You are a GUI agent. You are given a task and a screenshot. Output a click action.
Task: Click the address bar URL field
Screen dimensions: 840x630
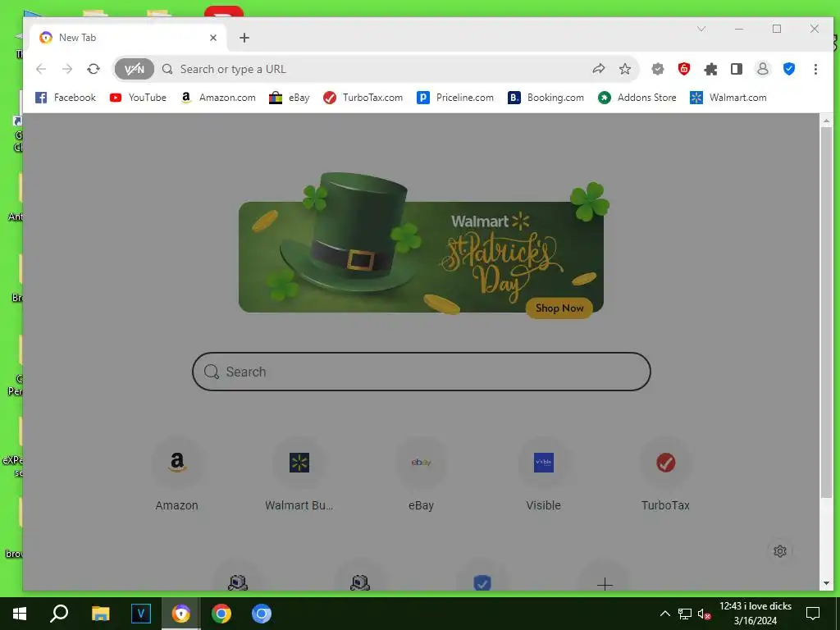coord(375,69)
